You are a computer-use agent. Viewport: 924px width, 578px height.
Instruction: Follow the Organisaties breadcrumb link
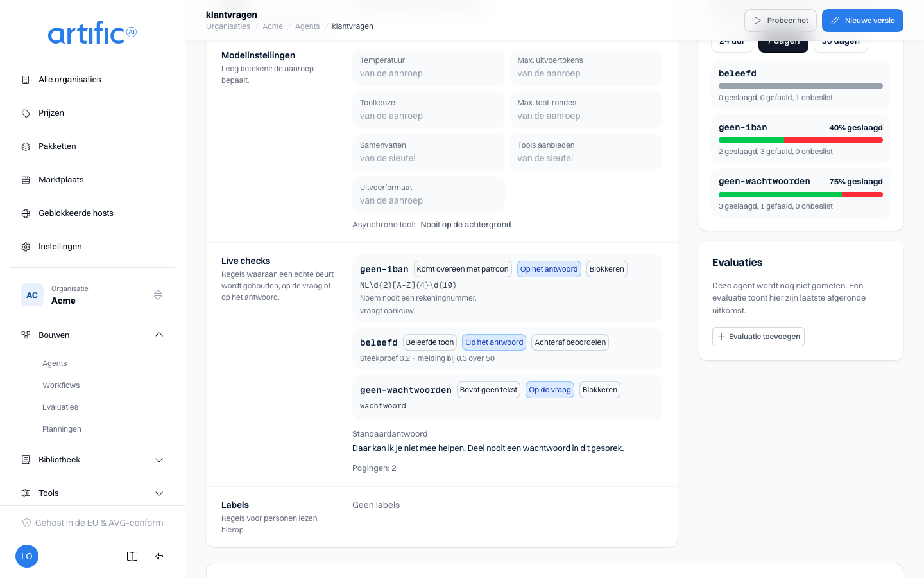coord(228,26)
